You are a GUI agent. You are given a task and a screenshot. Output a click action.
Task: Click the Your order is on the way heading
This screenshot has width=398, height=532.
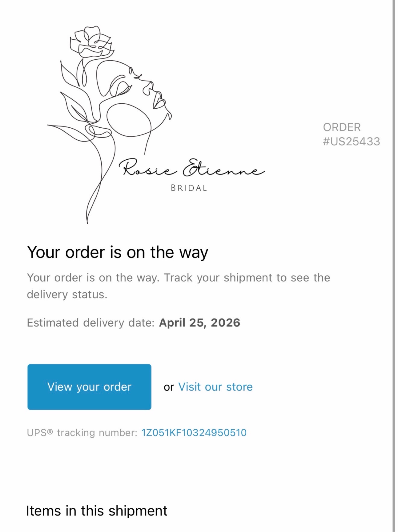pos(117,252)
